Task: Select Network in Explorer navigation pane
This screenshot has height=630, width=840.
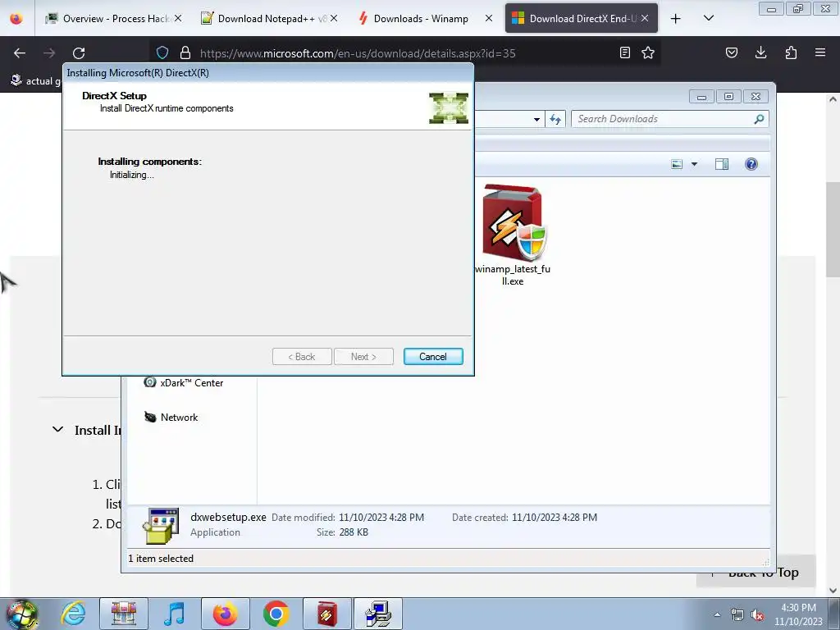Action: (x=171, y=418)
